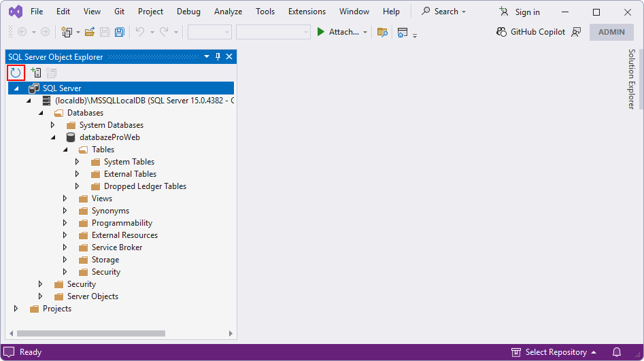Click the Save All toolbar icon

click(120, 32)
